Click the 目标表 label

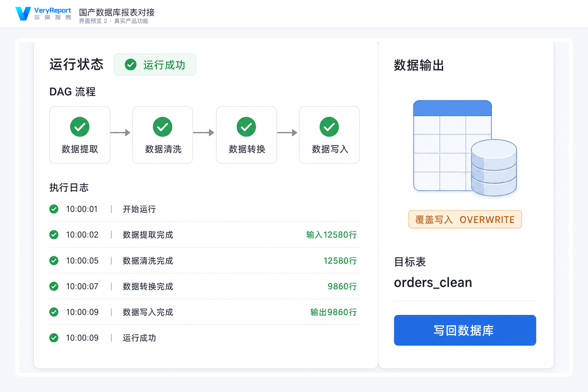tap(410, 262)
